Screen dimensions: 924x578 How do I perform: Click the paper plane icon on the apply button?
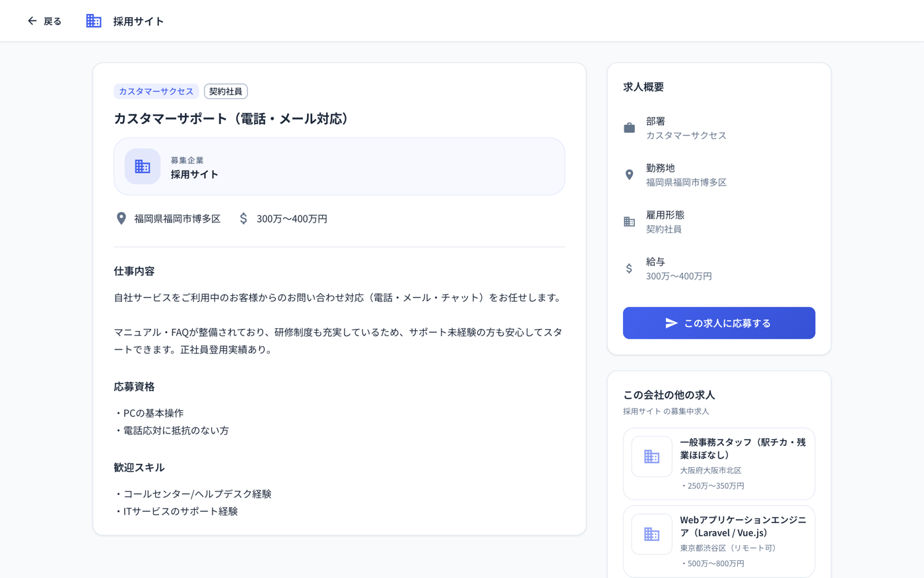coord(671,323)
